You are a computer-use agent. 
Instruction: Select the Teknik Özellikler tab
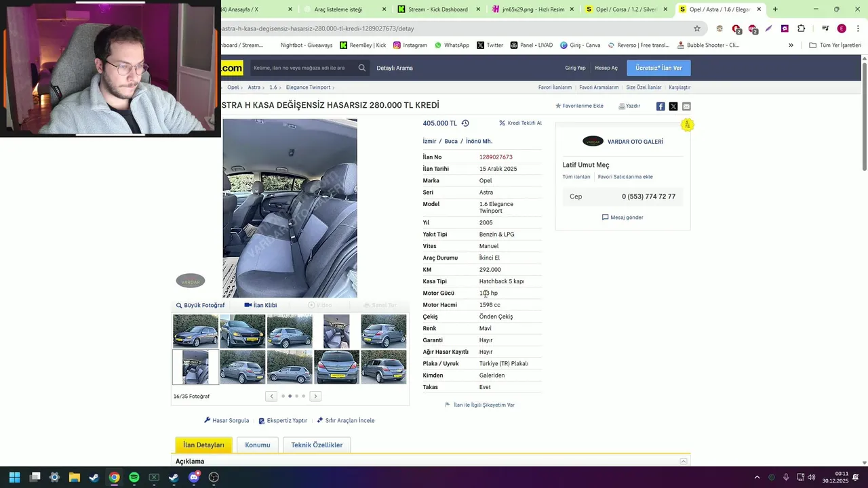coord(317,445)
